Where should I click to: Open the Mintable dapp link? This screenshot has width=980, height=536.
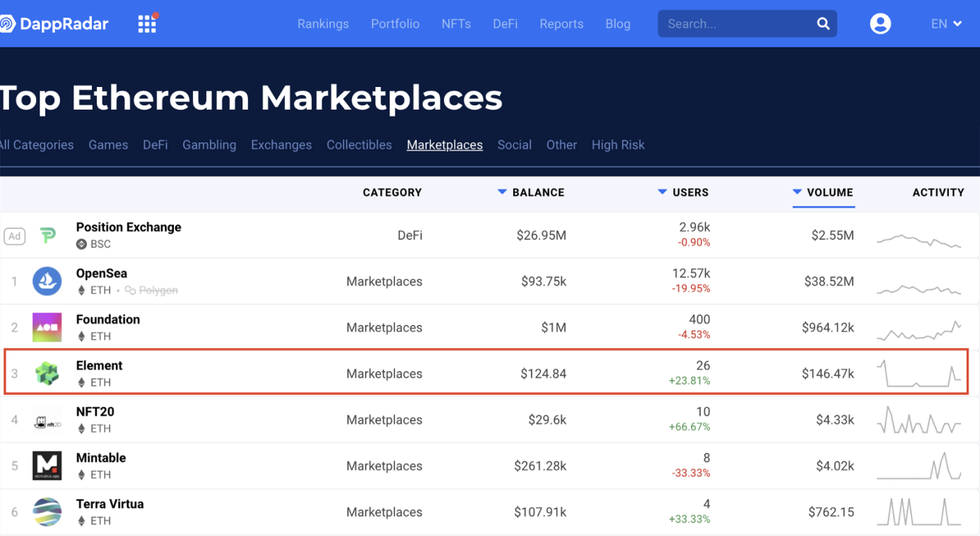[101, 458]
